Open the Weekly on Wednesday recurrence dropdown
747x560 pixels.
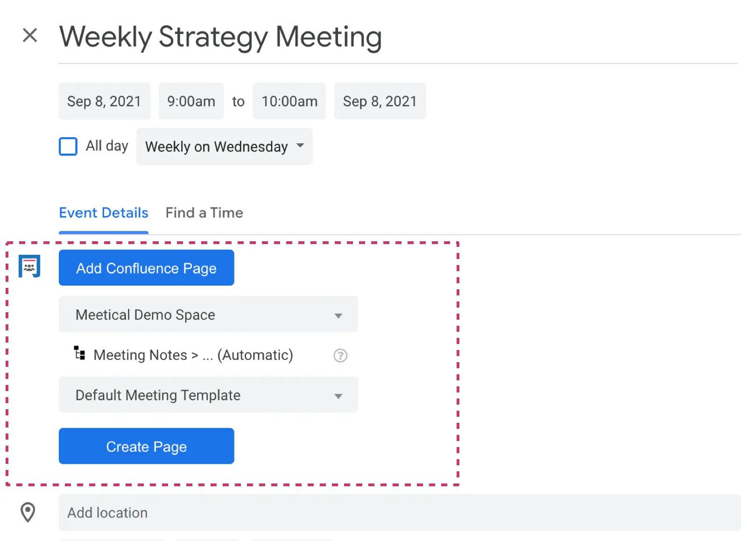click(x=224, y=147)
